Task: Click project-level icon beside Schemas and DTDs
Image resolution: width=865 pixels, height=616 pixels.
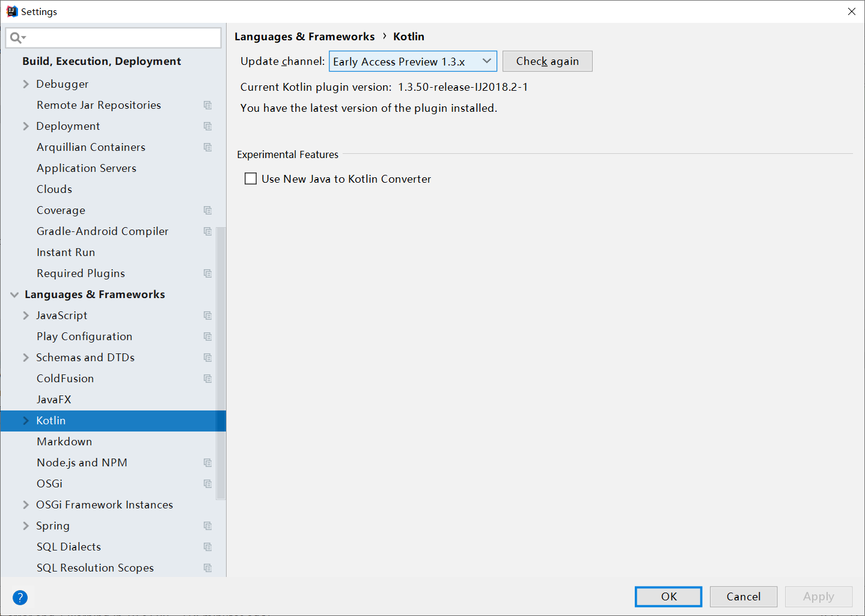Action: point(207,358)
